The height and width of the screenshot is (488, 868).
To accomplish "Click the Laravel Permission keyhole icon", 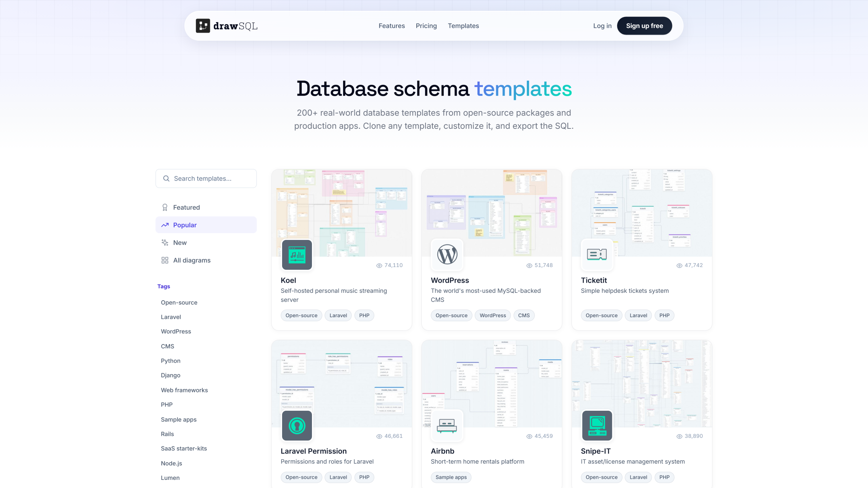I will tap(297, 426).
